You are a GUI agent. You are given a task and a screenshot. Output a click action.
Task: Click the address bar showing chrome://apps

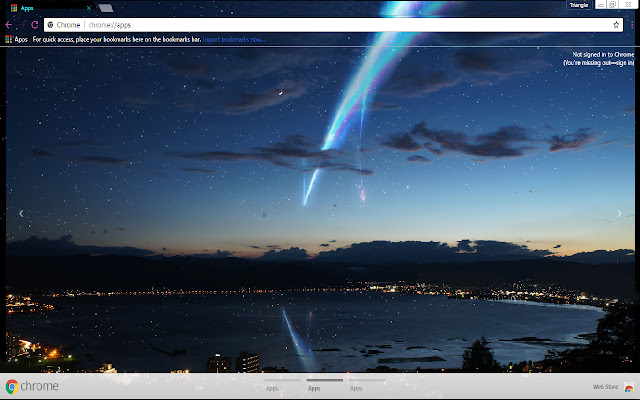[300, 24]
